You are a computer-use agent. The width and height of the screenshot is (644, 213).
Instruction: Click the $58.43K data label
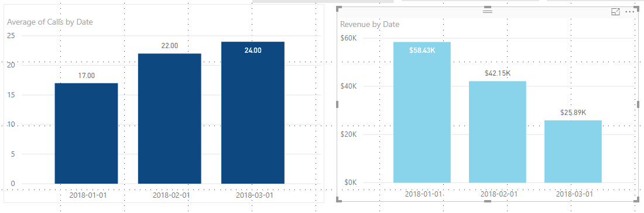422,50
